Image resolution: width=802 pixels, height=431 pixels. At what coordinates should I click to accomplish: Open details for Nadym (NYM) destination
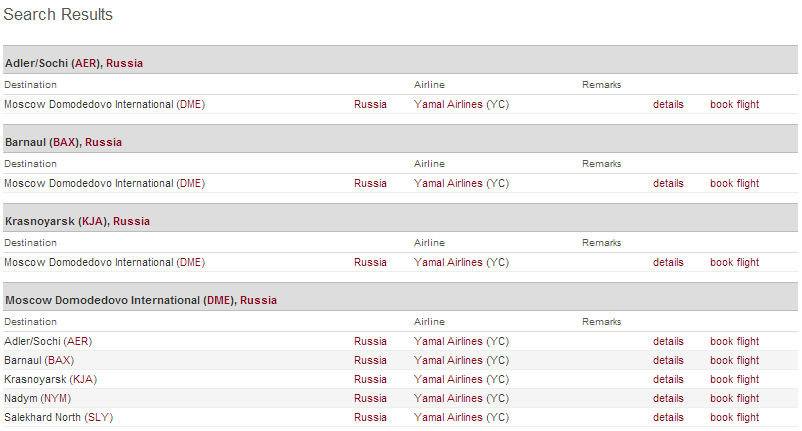coord(668,398)
